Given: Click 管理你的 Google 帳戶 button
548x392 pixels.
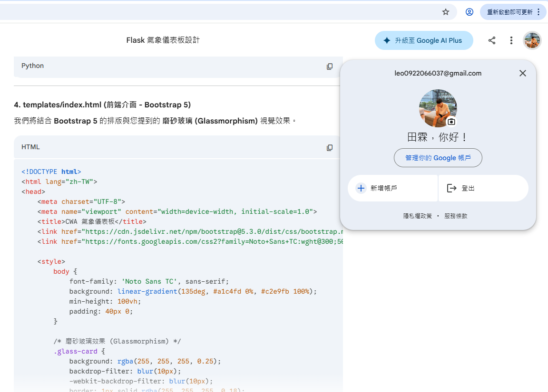Looking at the screenshot, I should coord(438,158).
